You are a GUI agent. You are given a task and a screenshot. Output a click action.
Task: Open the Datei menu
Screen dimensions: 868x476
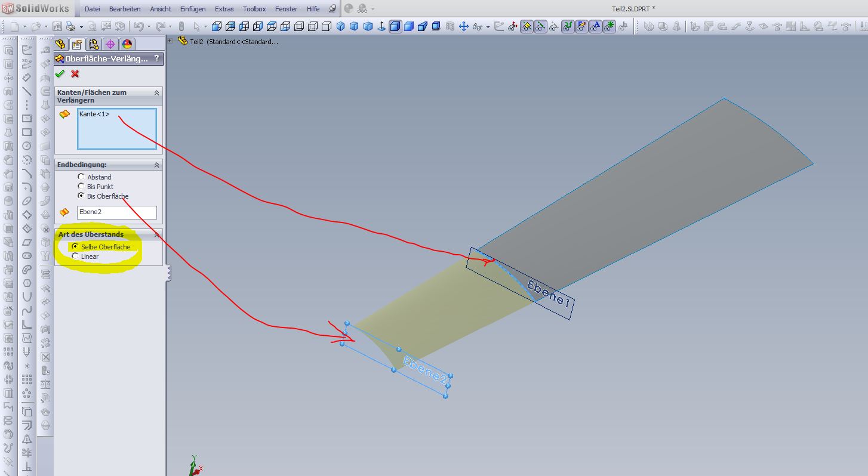coord(93,9)
